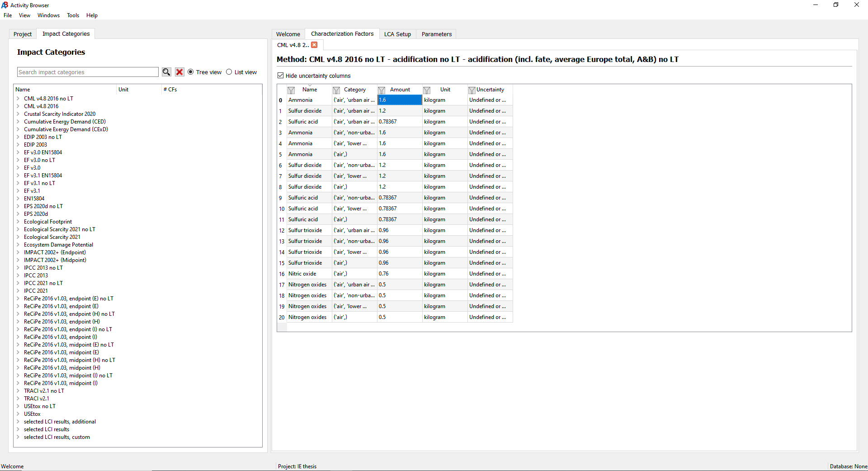Close the CML v4.8 method tab
This screenshot has width=868, height=471.
click(x=315, y=45)
